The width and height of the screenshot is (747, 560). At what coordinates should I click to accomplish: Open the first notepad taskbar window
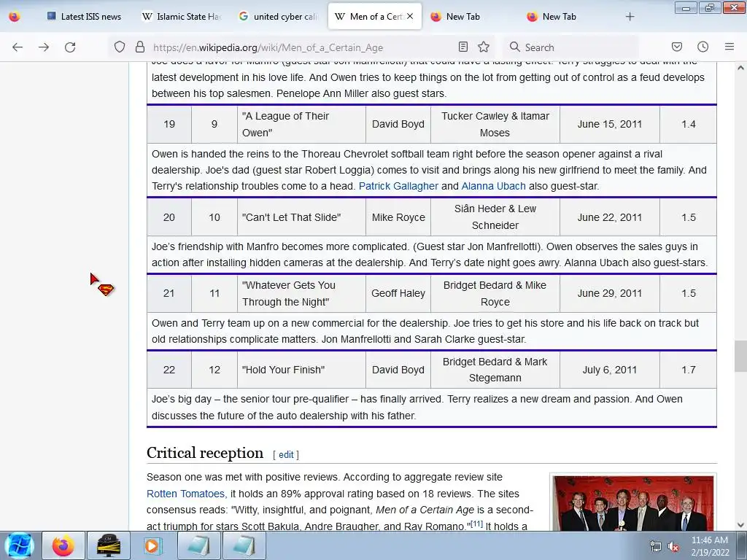click(x=198, y=545)
